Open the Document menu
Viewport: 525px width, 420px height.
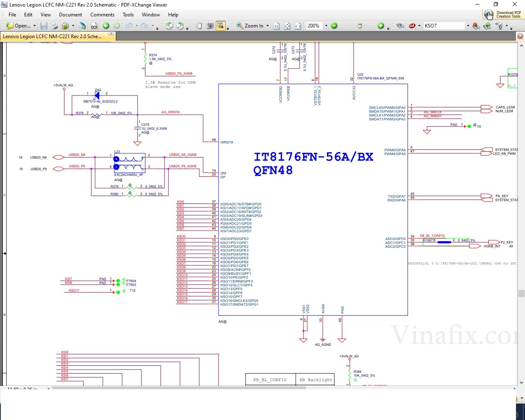click(71, 15)
